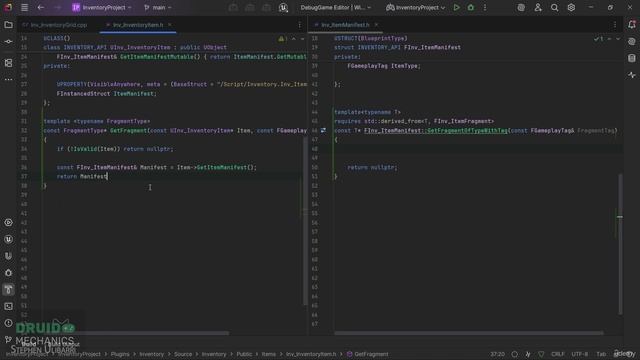Go to previous highlighted problem in left editor
640x360 pixels.
coord(293,39)
